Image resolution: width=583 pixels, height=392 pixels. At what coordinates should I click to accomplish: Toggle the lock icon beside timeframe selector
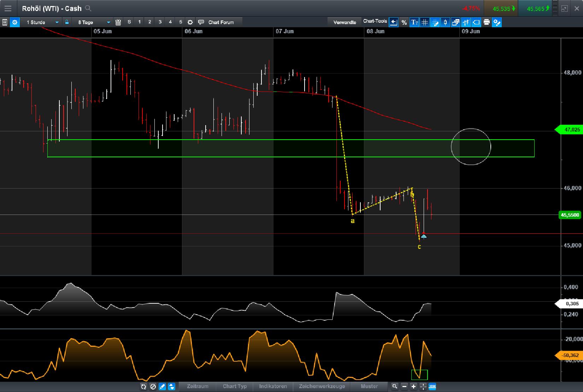click(x=67, y=22)
